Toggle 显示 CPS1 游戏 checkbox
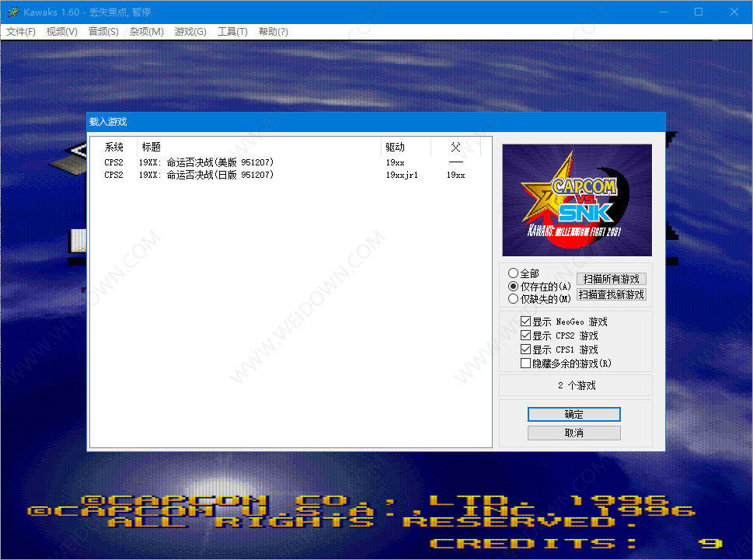Screen dimensions: 753x560 pos(526,350)
